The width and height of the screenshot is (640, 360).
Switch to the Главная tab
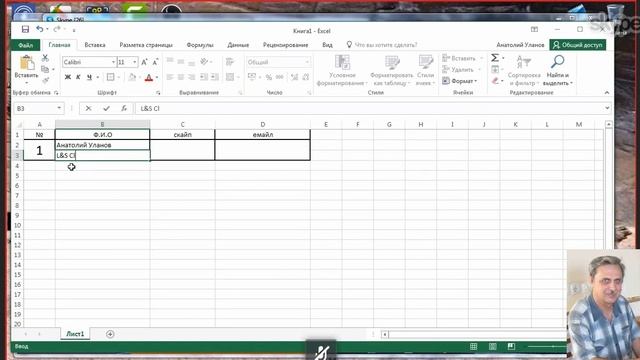click(x=60, y=45)
